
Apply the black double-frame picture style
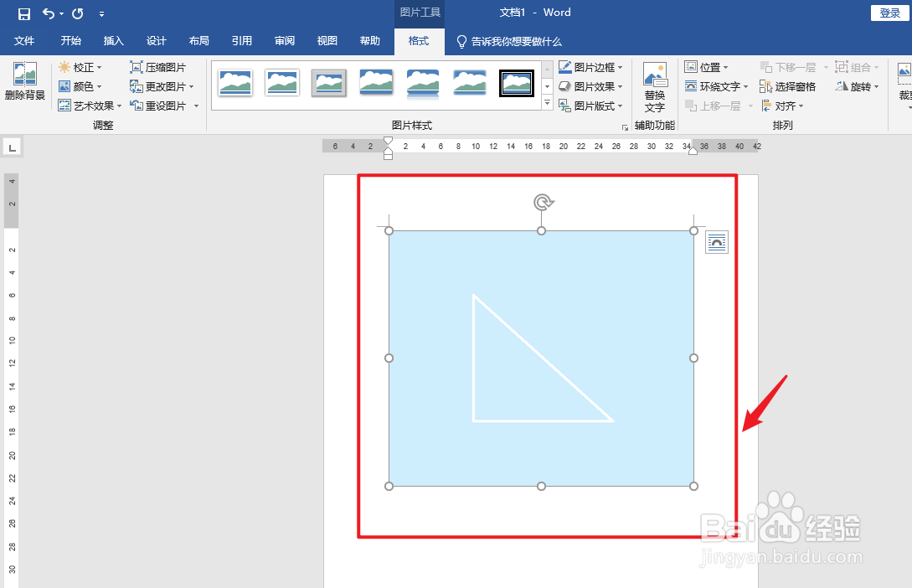pyautogui.click(x=517, y=83)
